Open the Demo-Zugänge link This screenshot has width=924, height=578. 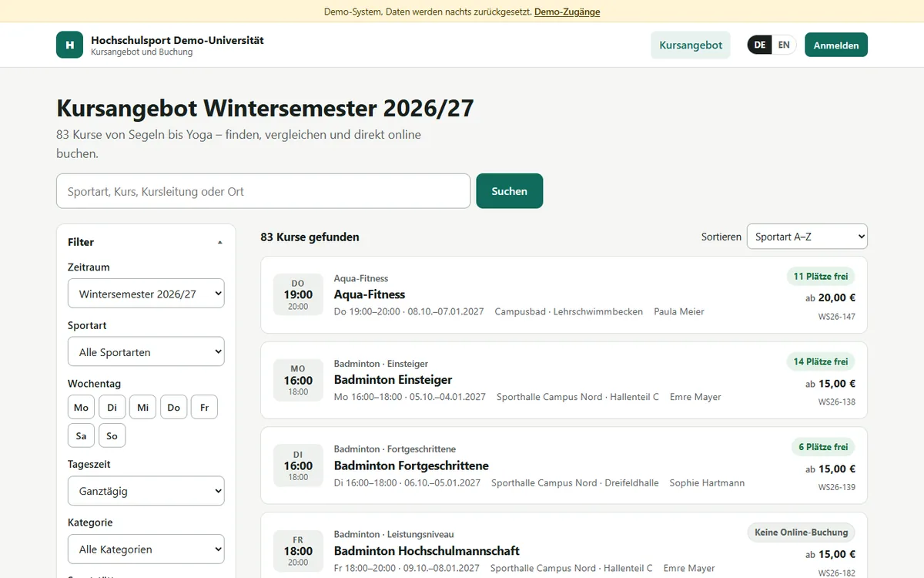(567, 12)
